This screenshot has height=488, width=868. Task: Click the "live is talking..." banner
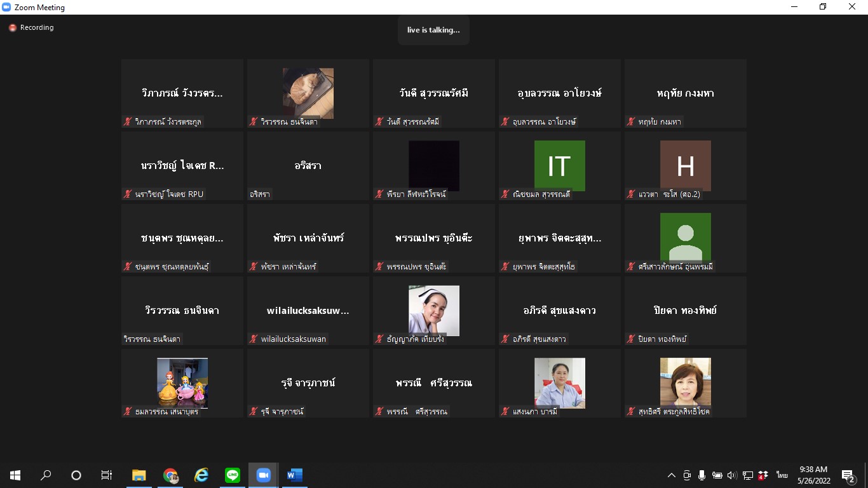(433, 30)
